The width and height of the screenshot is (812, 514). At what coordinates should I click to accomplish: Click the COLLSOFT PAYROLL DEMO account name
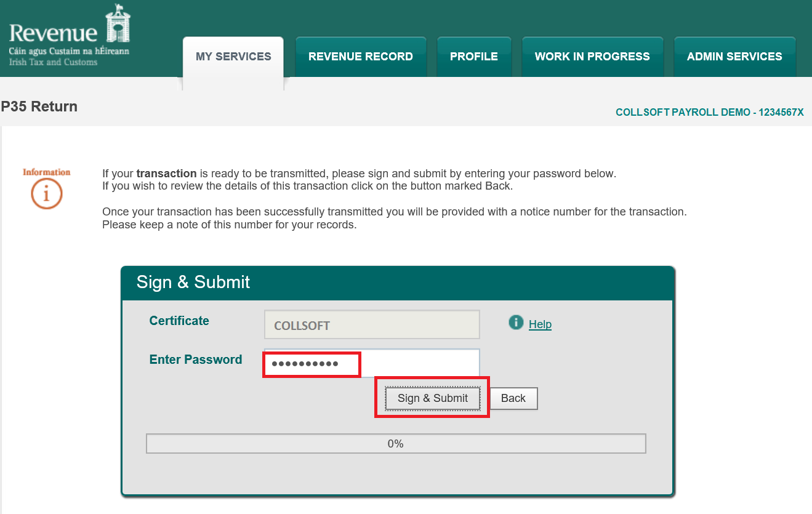click(709, 113)
